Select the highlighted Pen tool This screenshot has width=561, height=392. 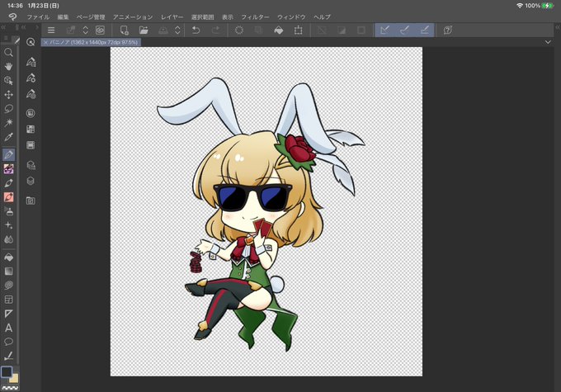pos(8,154)
